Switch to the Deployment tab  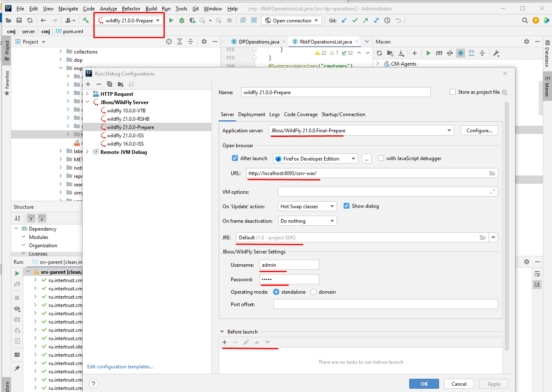point(252,114)
